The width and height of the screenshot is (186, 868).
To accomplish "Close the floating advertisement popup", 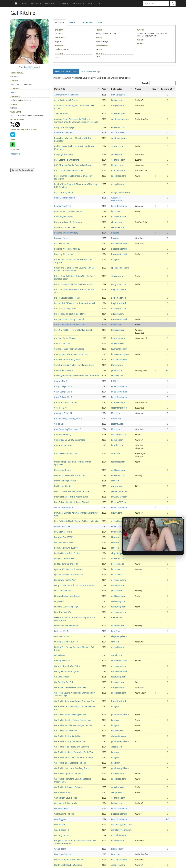I will point(183,517).
